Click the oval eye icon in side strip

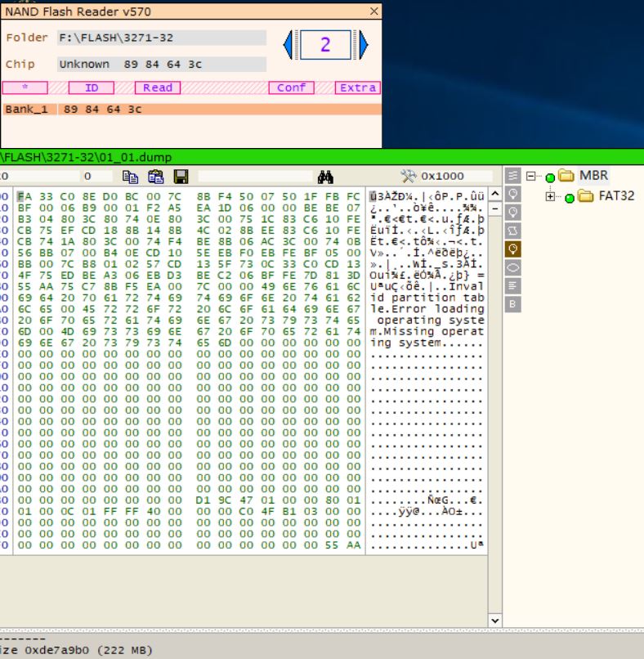(x=514, y=267)
